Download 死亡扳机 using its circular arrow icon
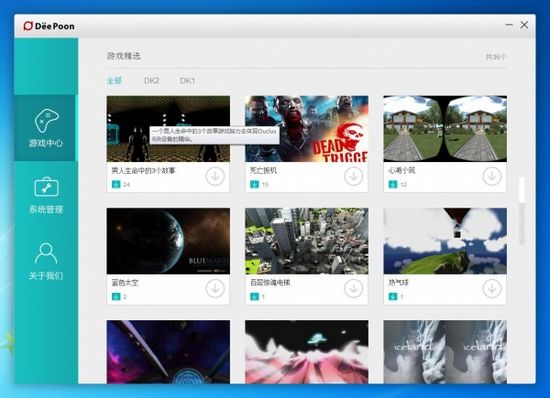Viewport: 550px width, 398px height. (354, 176)
